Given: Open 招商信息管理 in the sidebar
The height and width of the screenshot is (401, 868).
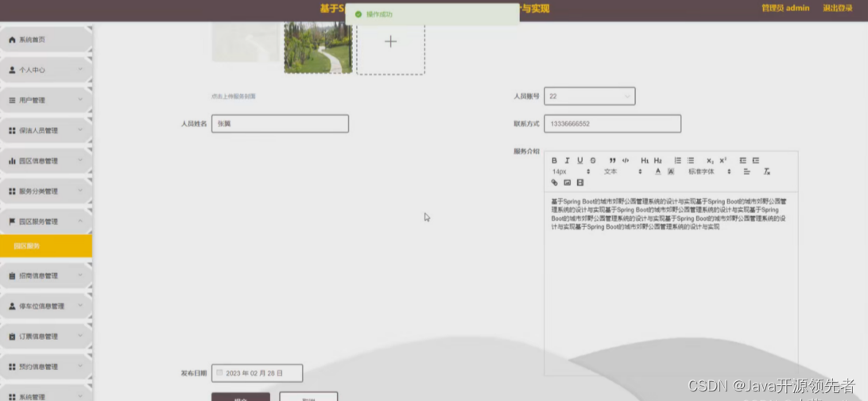Looking at the screenshot, I should pos(45,276).
